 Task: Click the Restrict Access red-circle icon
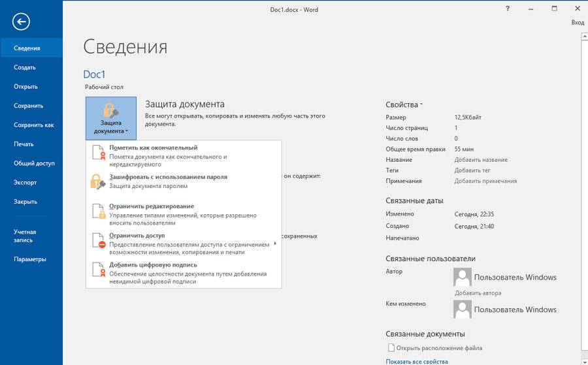point(99,240)
